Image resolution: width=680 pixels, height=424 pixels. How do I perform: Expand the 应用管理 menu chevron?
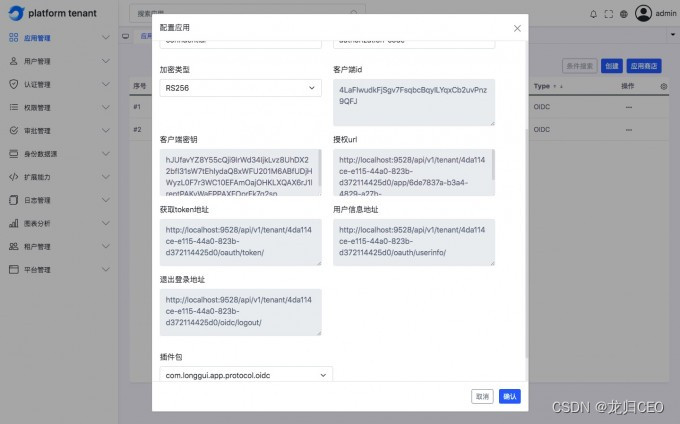coord(105,38)
